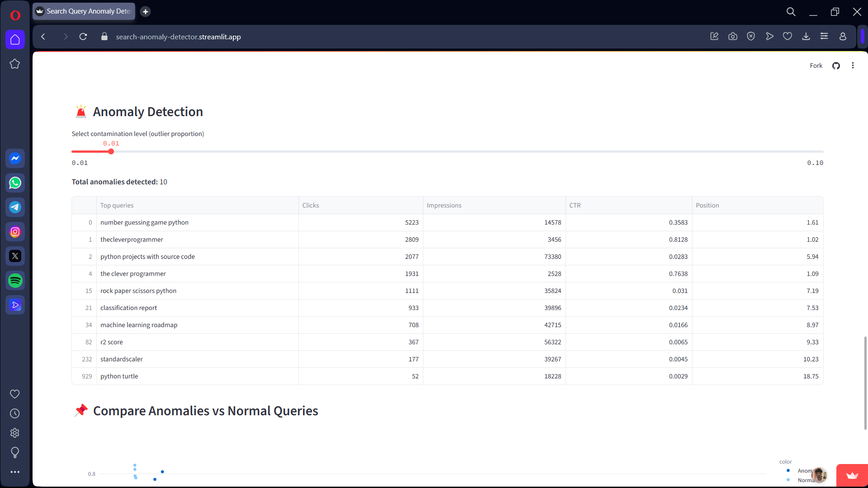The height and width of the screenshot is (488, 868).
Task: Open Telegram sidebar panel
Action: pyautogui.click(x=15, y=207)
